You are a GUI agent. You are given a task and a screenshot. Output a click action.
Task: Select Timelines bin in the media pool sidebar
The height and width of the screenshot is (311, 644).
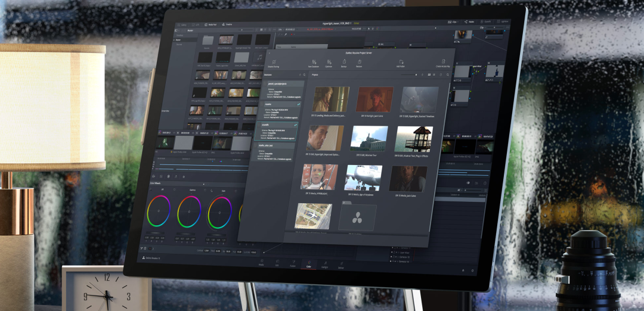pos(180,35)
